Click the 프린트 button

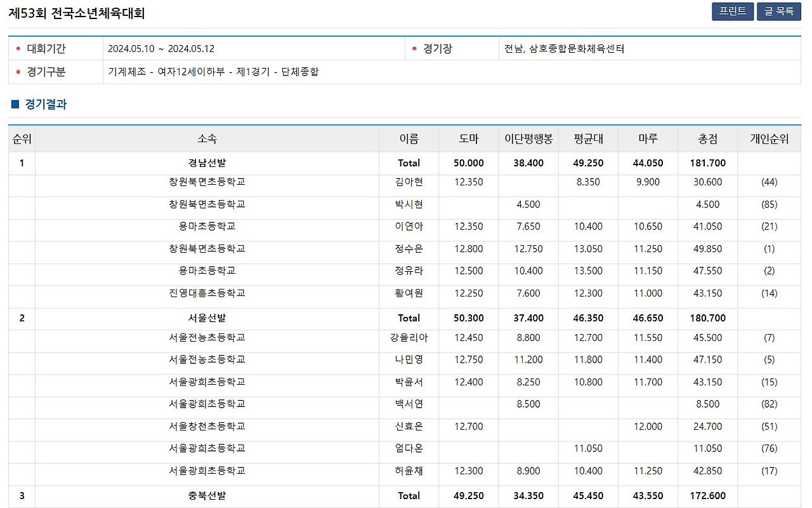click(x=732, y=11)
